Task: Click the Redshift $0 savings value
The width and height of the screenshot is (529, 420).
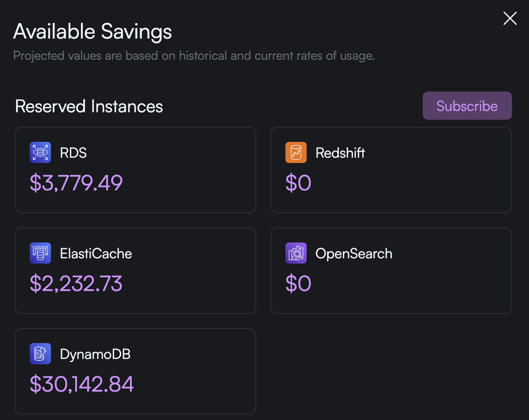Action: point(298,183)
